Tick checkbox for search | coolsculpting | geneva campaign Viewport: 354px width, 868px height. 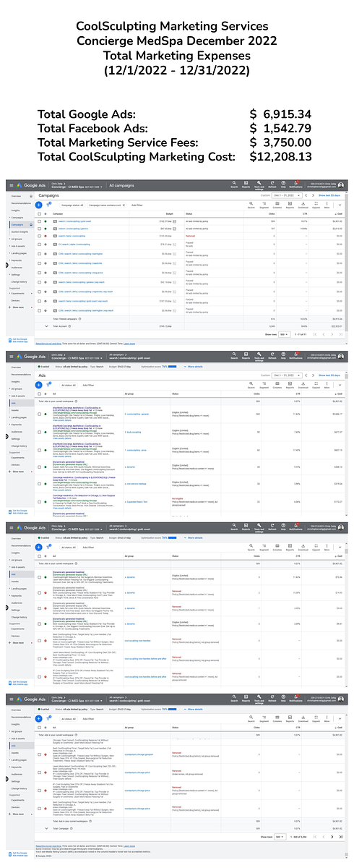click(39, 229)
